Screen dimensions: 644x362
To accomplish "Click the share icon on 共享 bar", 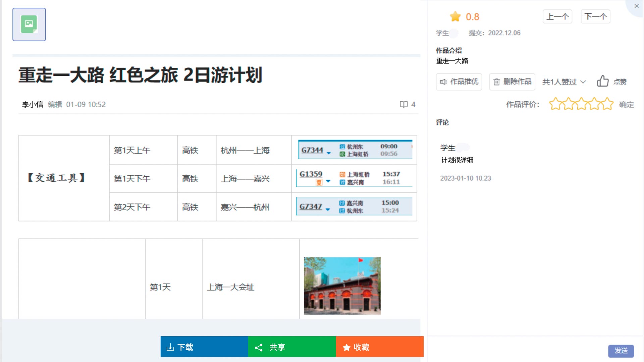I will point(259,347).
